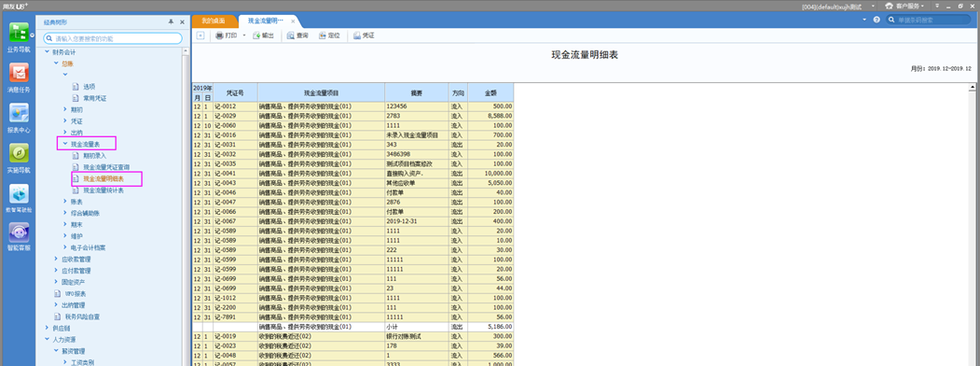Open the 打印 dropdown arrow

tap(244, 35)
